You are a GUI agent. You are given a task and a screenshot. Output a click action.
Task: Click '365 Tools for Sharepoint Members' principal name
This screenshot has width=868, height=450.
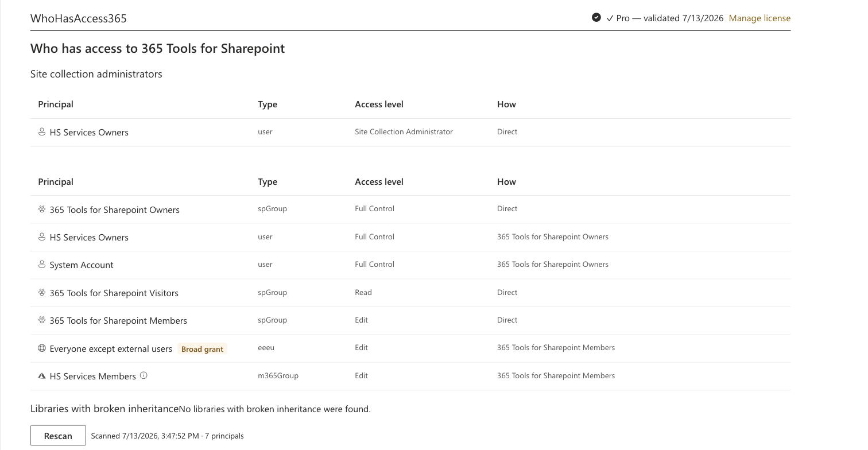coord(118,321)
